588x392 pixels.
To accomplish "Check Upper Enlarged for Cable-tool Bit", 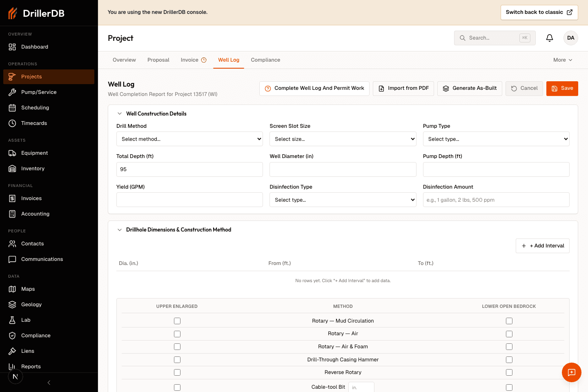I will (177, 388).
